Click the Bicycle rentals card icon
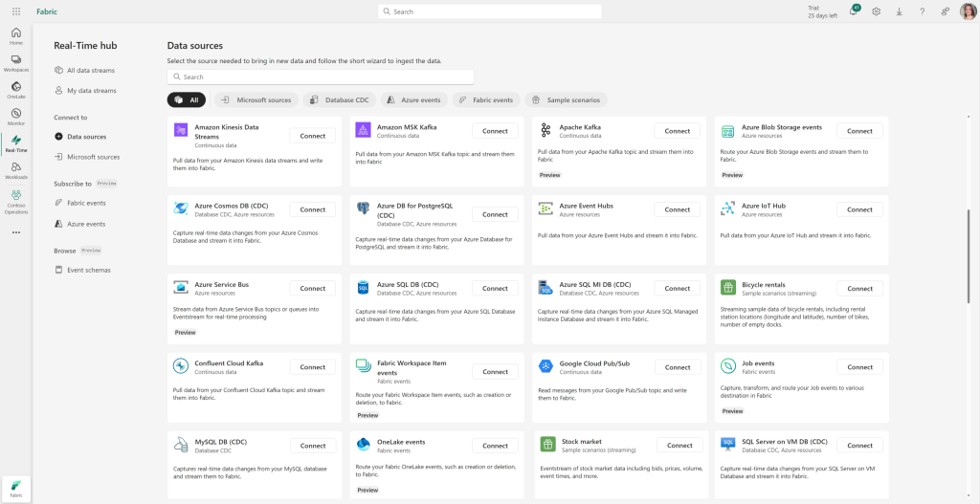The width and height of the screenshot is (980, 504). click(728, 287)
